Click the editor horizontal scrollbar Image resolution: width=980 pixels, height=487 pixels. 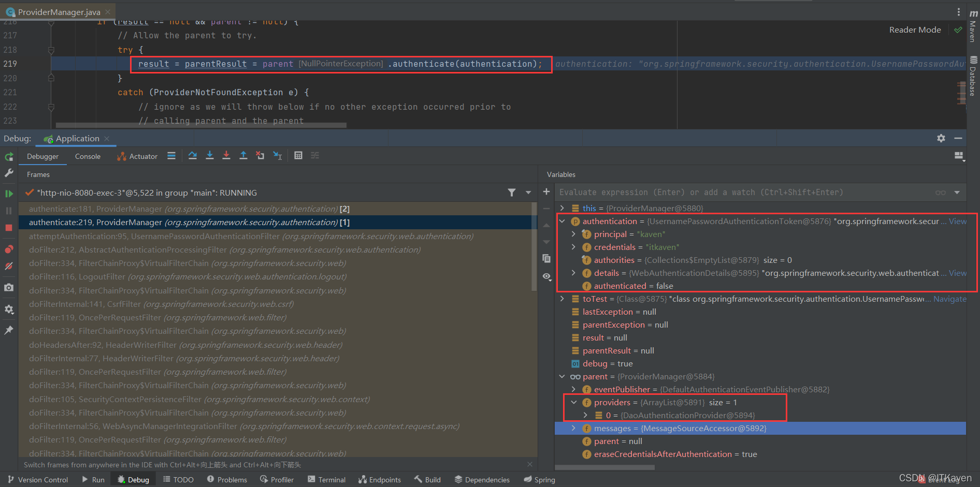(201, 125)
